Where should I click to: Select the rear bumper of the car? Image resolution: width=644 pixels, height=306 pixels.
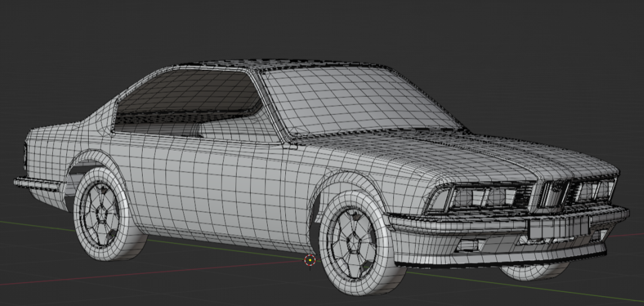pos(38,184)
